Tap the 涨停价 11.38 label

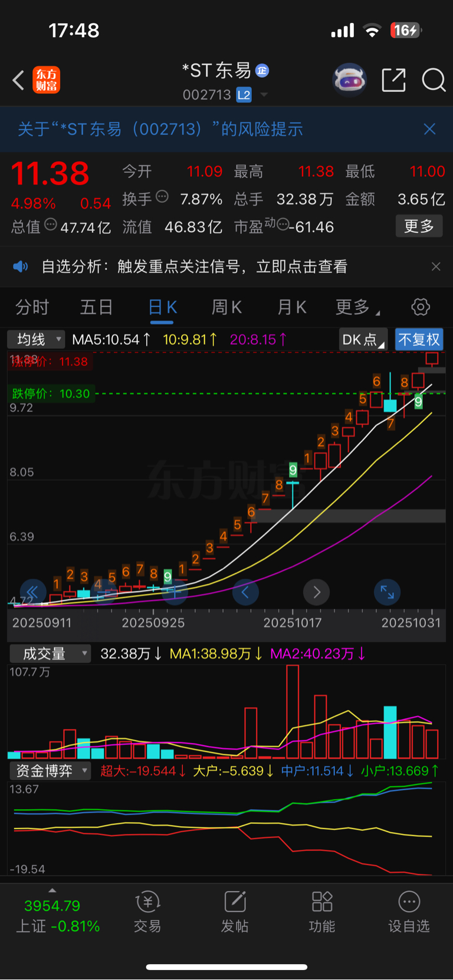point(49,361)
